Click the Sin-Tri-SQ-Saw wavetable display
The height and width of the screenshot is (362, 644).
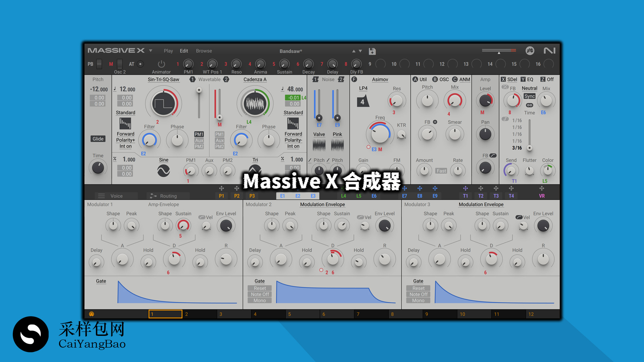pyautogui.click(x=163, y=103)
